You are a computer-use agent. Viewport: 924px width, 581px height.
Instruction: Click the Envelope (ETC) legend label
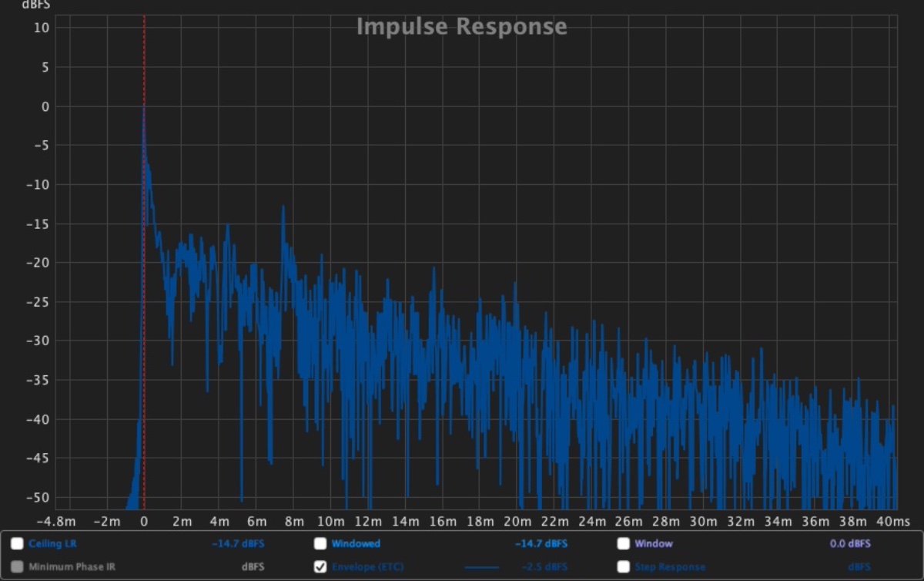(x=367, y=567)
